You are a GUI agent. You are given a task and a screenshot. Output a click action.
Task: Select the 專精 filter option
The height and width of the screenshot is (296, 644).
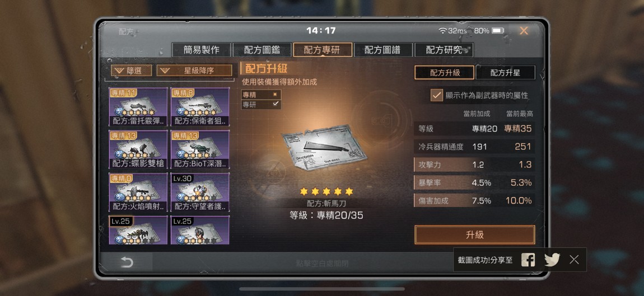click(x=261, y=95)
